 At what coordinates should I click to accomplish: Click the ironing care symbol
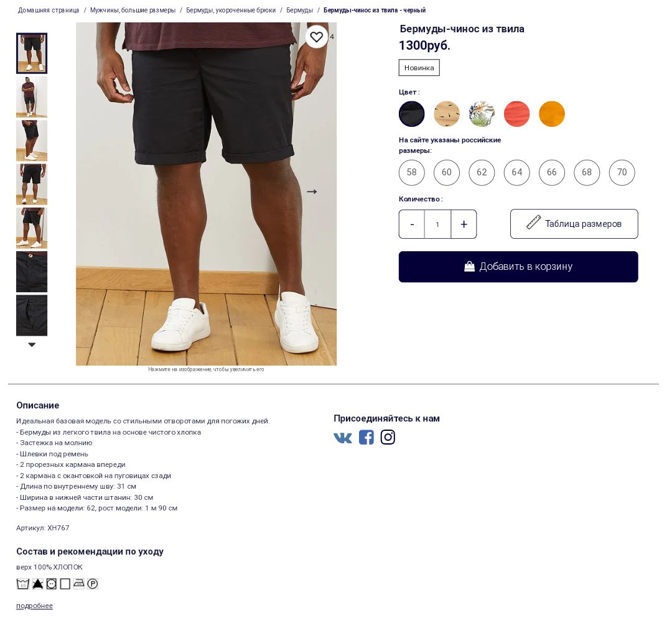coord(79,584)
